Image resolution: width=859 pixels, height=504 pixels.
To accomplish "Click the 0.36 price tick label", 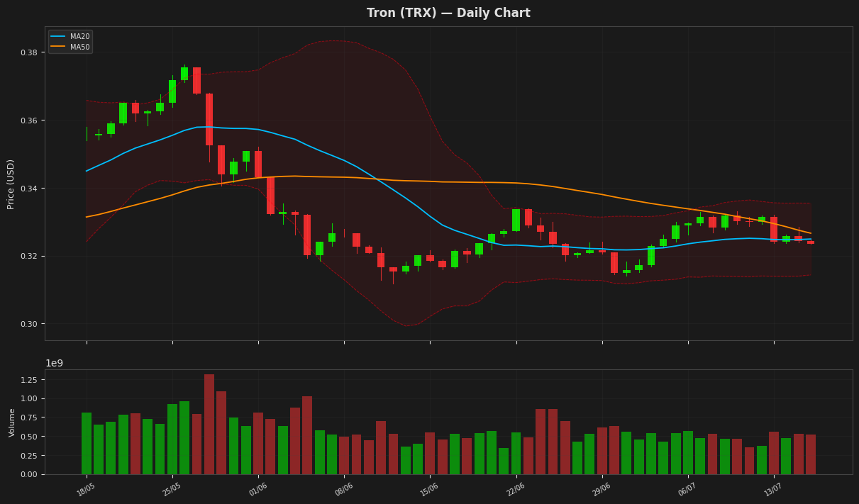I will tap(29, 121).
